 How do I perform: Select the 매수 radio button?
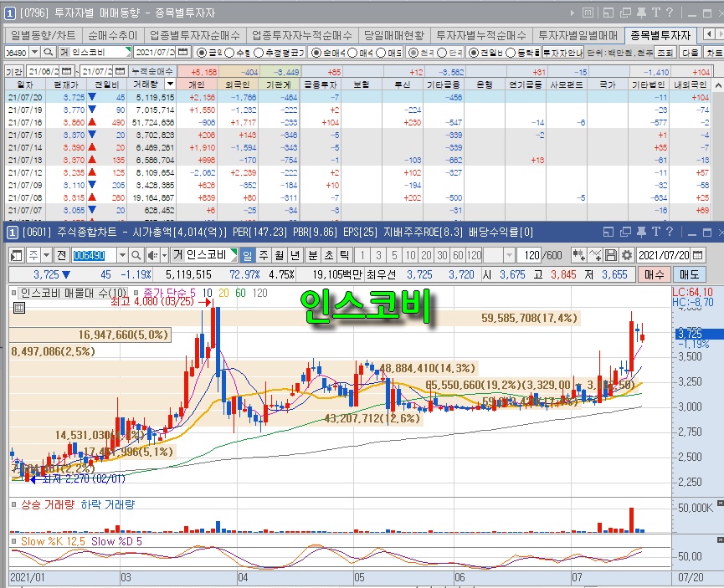point(352,53)
